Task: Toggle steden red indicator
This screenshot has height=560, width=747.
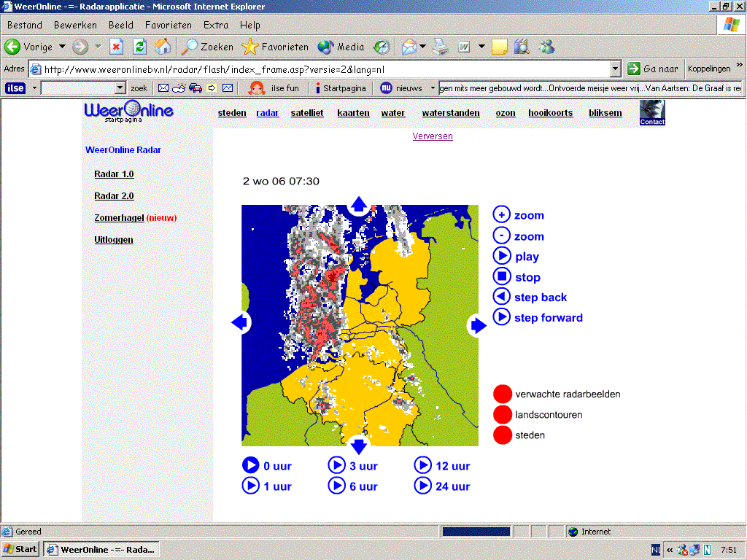Action: [502, 435]
